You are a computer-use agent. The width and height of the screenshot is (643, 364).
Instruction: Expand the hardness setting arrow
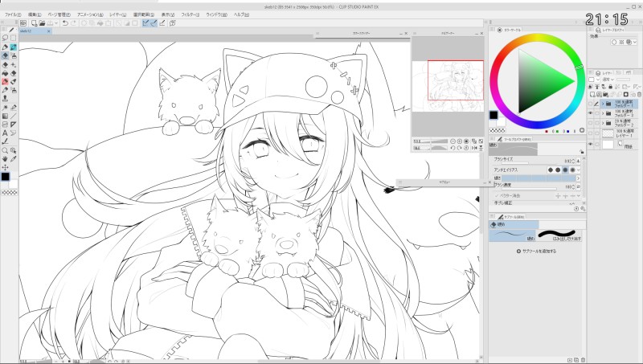pos(579,178)
